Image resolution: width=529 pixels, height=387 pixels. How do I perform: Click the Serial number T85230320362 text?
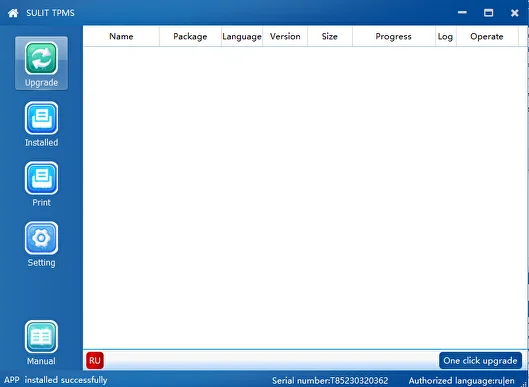tap(330, 381)
